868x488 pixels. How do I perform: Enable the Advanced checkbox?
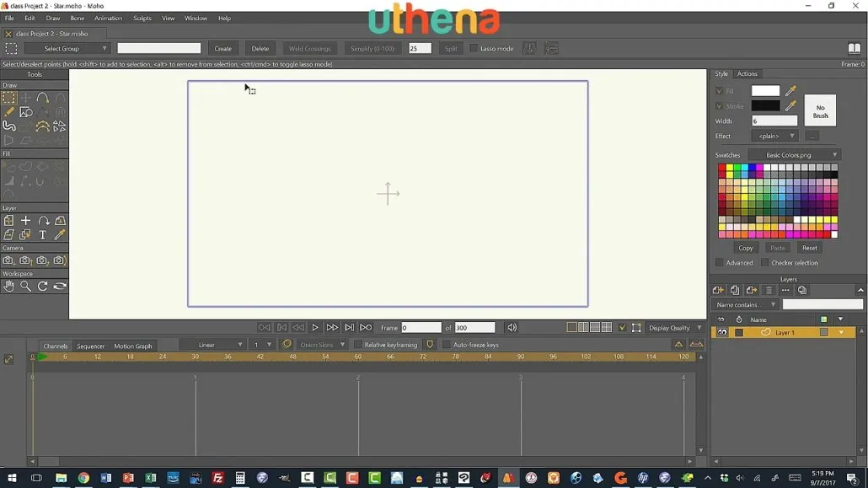719,263
